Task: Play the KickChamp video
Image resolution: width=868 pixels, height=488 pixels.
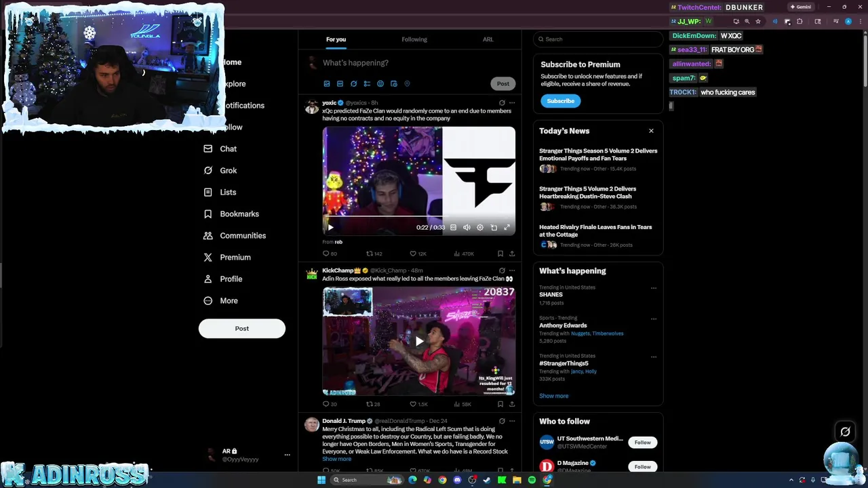Action: [x=419, y=341]
